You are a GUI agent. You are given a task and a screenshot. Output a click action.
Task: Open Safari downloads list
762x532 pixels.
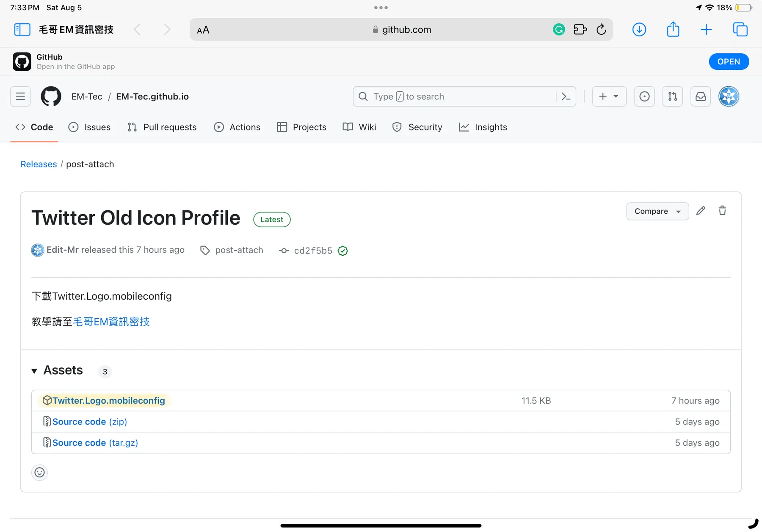click(639, 30)
